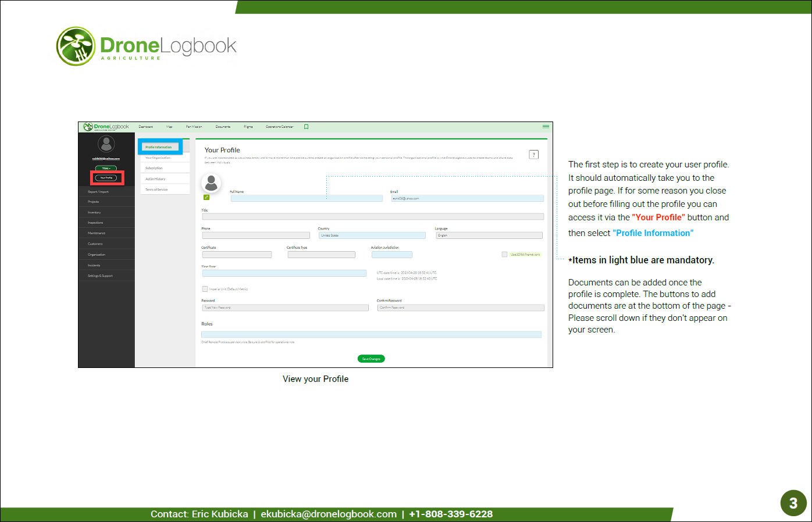The image size is (812, 522).
Task: Select the Profile Information tab
Action: click(161, 147)
